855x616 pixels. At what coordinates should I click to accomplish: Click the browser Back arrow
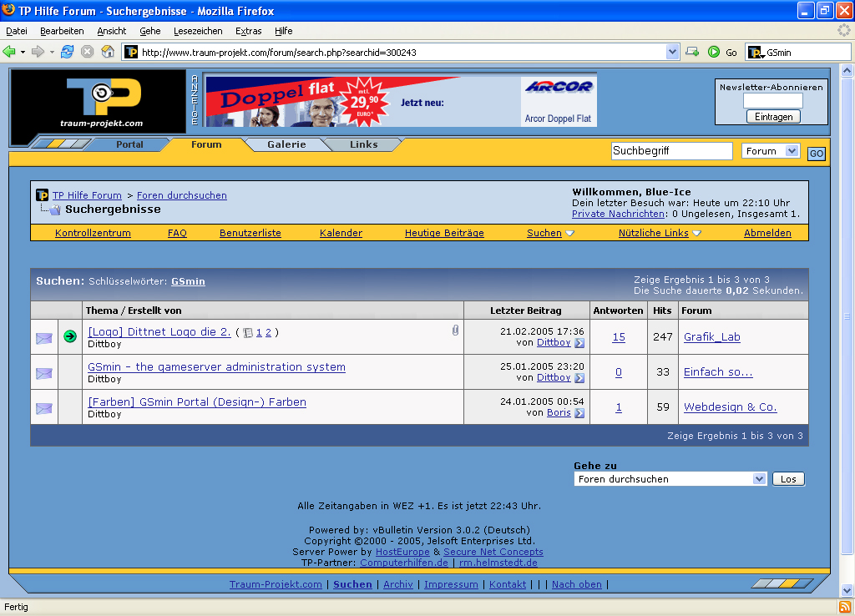pos(10,52)
